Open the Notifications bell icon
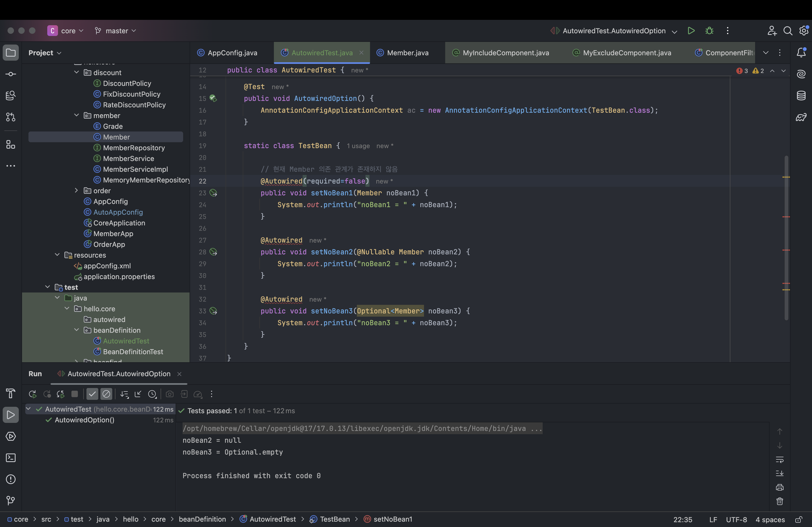The width and height of the screenshot is (812, 527). pyautogui.click(x=801, y=53)
